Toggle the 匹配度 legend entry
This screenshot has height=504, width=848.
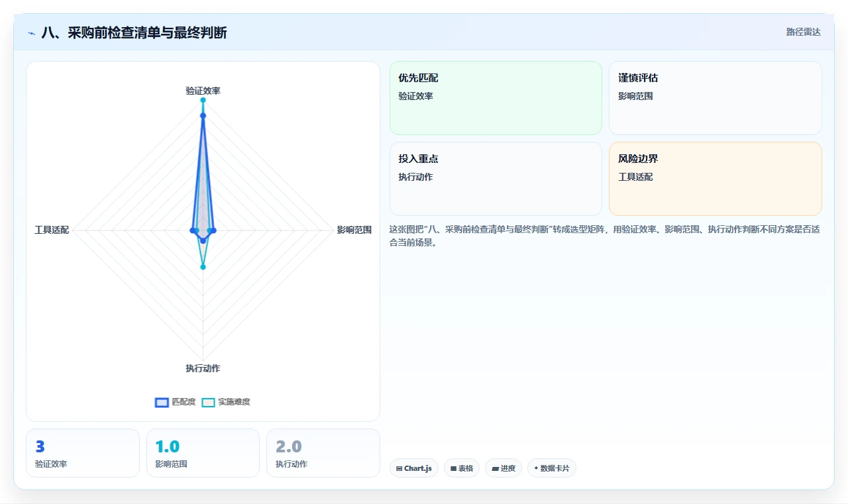click(x=176, y=402)
